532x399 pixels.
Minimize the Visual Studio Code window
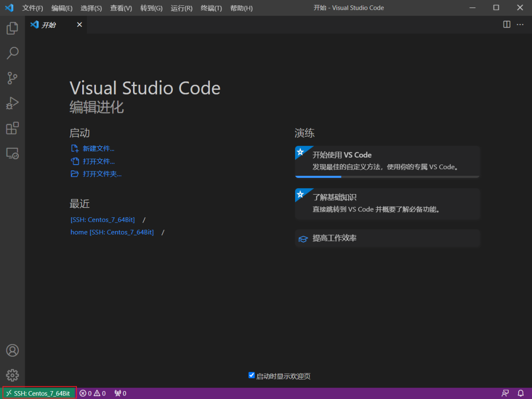(x=472, y=7)
